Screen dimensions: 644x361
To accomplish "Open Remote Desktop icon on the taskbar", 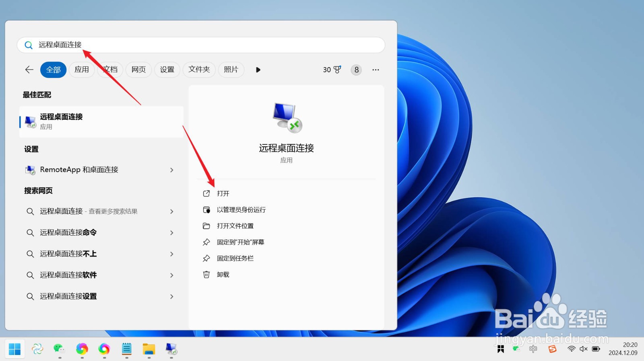I will coord(171,349).
